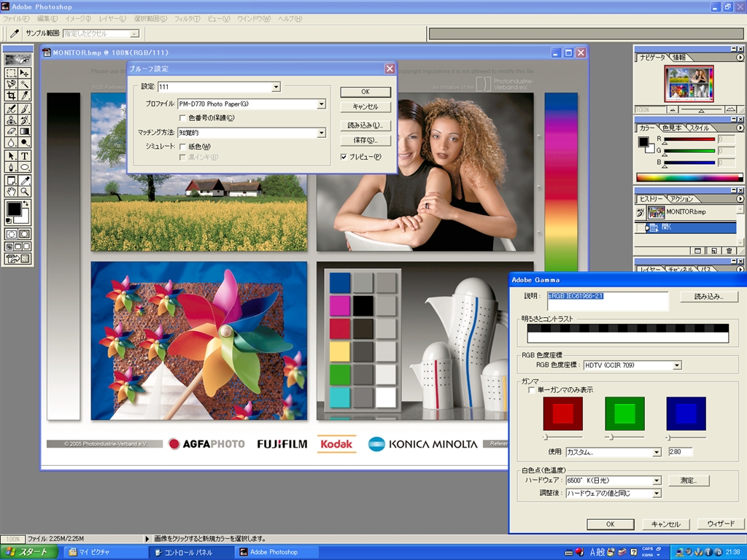Select the Rectangular Marquee tool
747x560 pixels.
coord(11,73)
